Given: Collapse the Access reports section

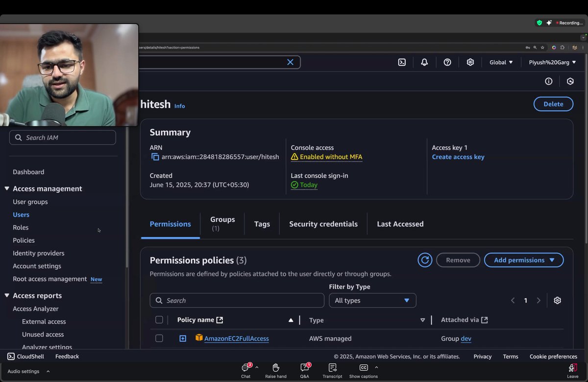Looking at the screenshot, I should pos(7,296).
